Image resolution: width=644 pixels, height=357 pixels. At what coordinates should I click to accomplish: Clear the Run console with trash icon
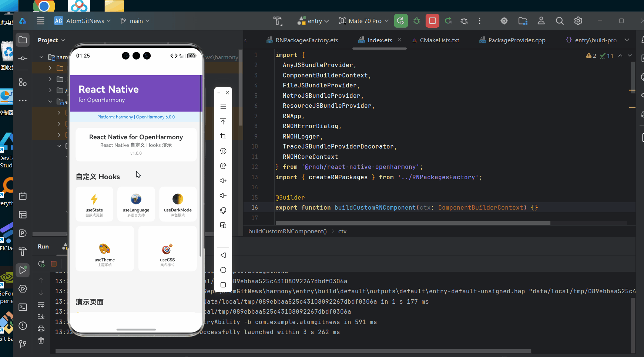[41, 341]
